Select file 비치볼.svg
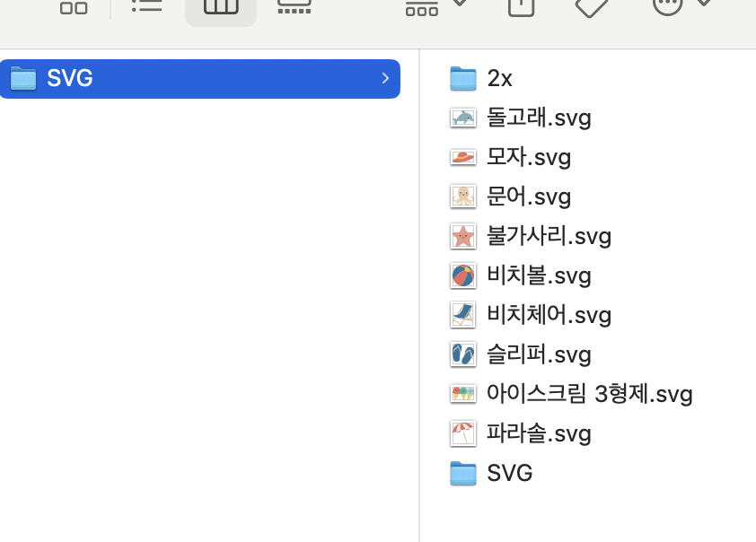The height and width of the screenshot is (542, 756). [x=539, y=275]
